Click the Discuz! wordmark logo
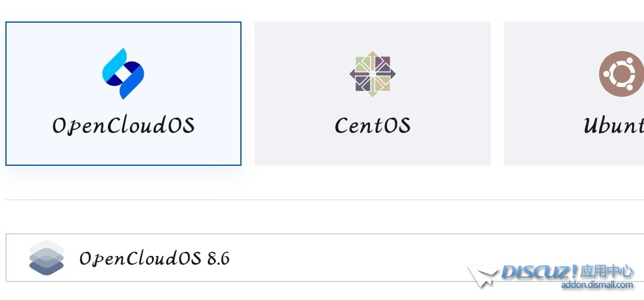The width and height of the screenshot is (644, 300). click(539, 272)
